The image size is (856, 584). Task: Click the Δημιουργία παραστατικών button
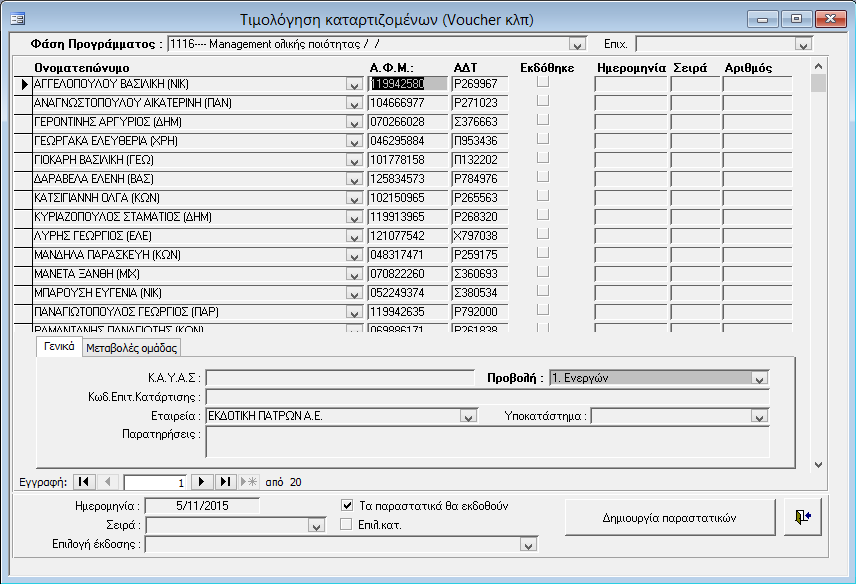(x=669, y=518)
